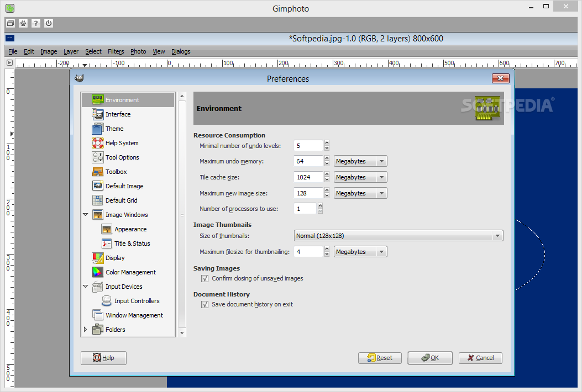Open the Tool Options icon
This screenshot has width=582, height=392.
tap(98, 157)
